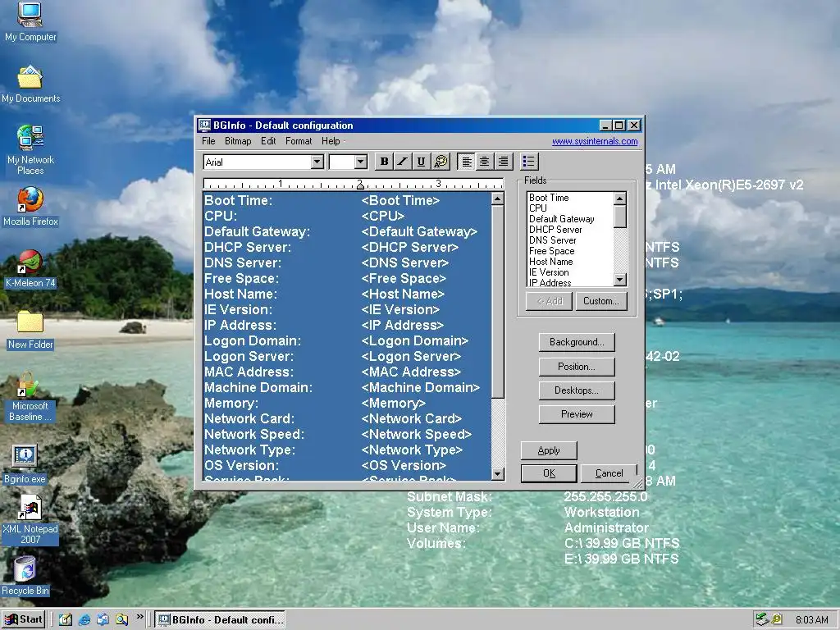Align text left
Screen dimensions: 840x630
(x=467, y=162)
